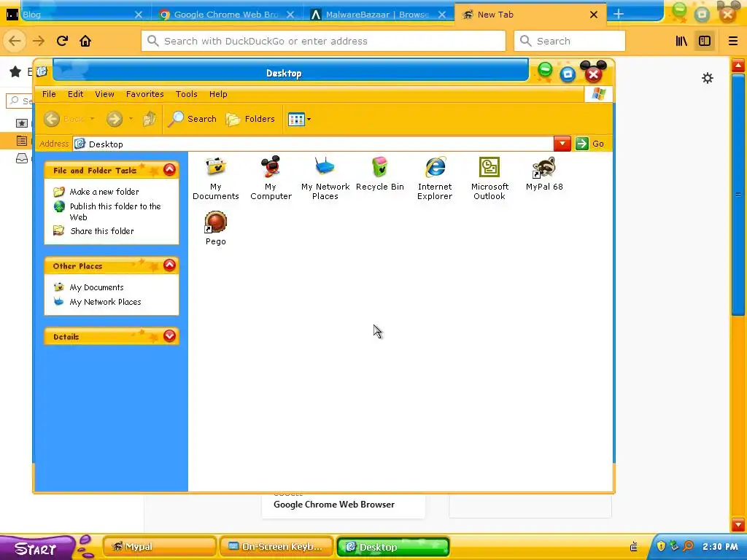Click the browser Search box
Image resolution: width=747 pixels, height=560 pixels.
click(570, 41)
